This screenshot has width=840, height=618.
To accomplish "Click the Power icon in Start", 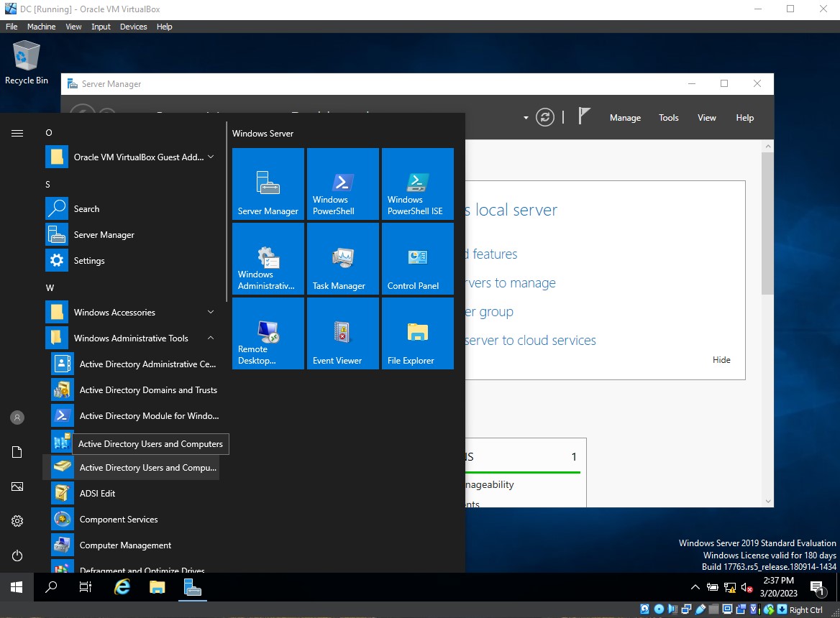I will (x=17, y=555).
